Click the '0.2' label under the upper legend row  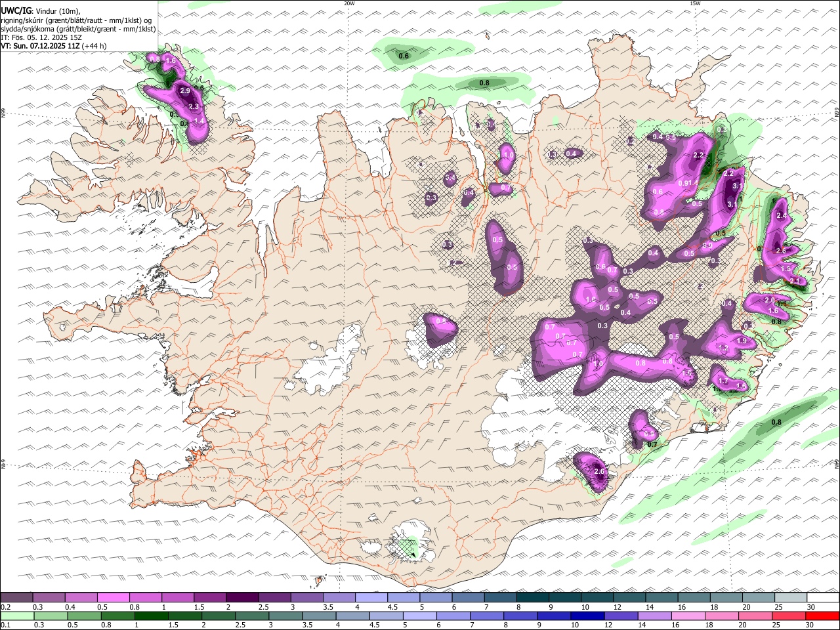[x=5, y=607]
